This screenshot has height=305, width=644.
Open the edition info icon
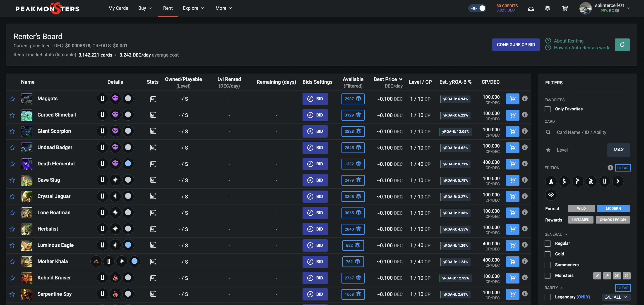(610, 168)
